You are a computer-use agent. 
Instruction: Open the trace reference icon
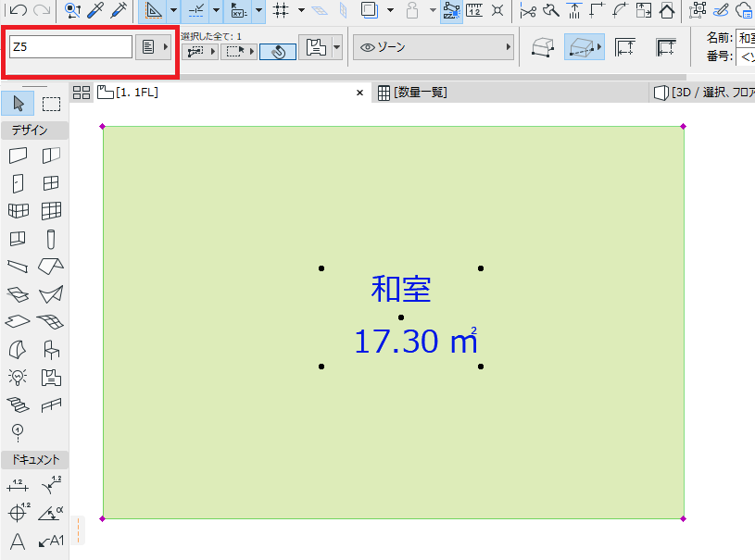(x=370, y=10)
